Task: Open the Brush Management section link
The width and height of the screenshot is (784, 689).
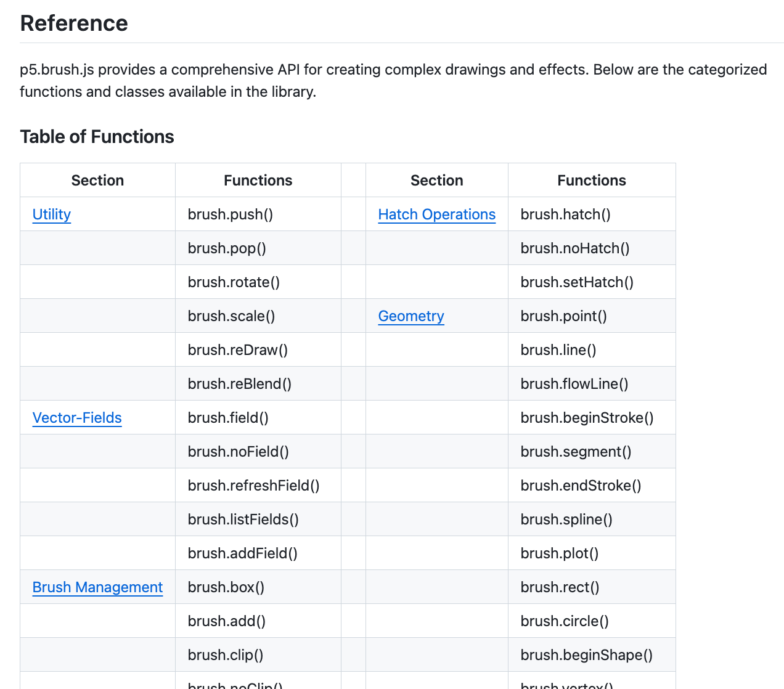Action: 97,587
